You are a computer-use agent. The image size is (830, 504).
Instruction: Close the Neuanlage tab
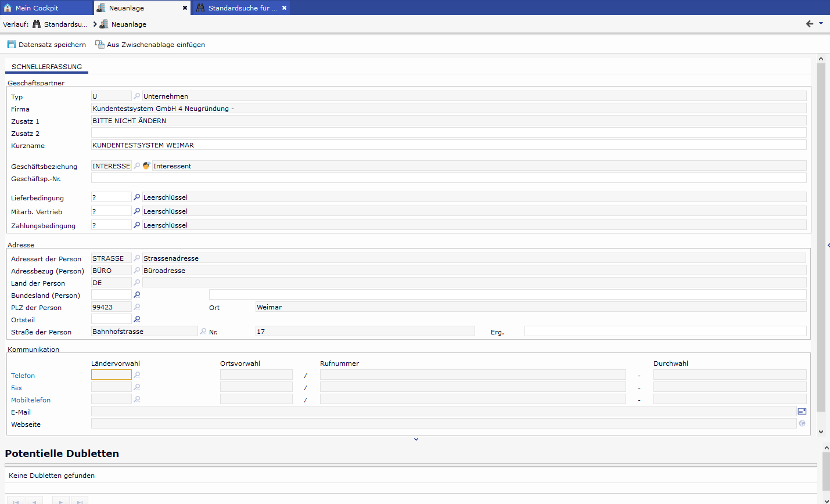click(185, 8)
